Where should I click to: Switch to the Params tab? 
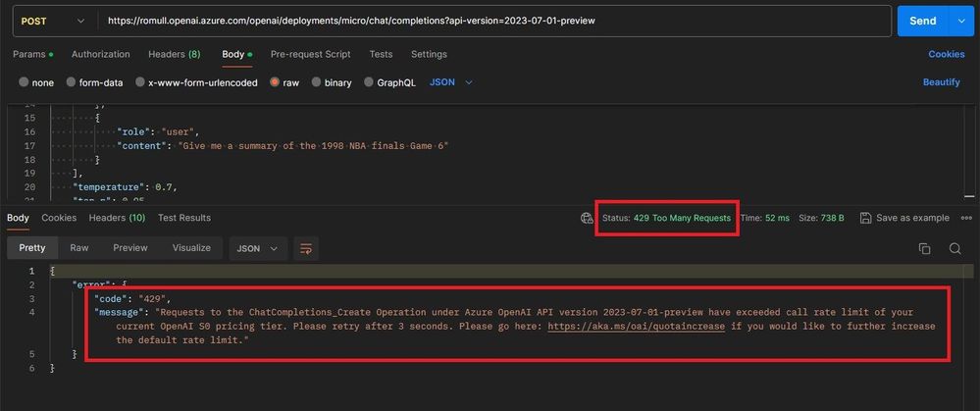click(x=32, y=54)
